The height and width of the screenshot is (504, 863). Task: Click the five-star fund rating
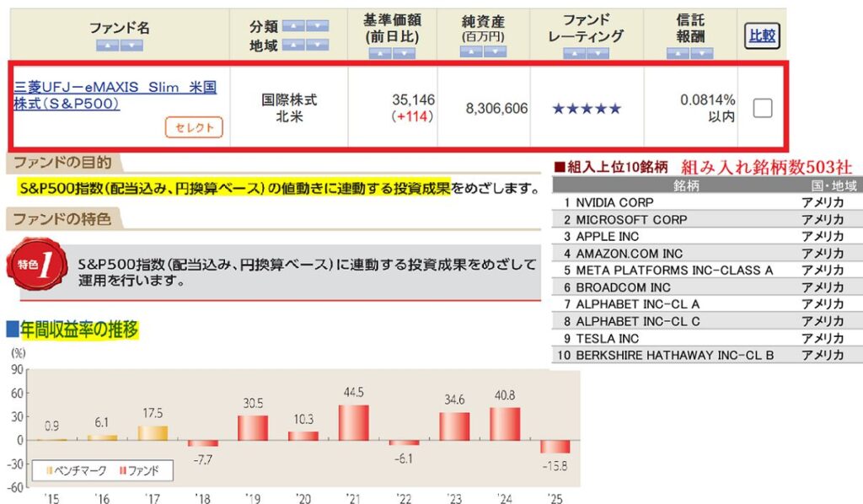tap(586, 109)
